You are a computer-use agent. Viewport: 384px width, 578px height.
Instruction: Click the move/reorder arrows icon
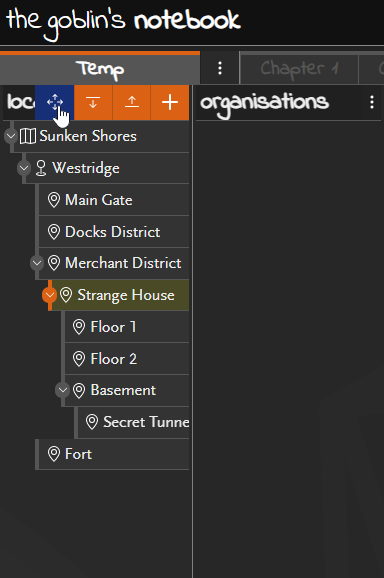tap(55, 102)
